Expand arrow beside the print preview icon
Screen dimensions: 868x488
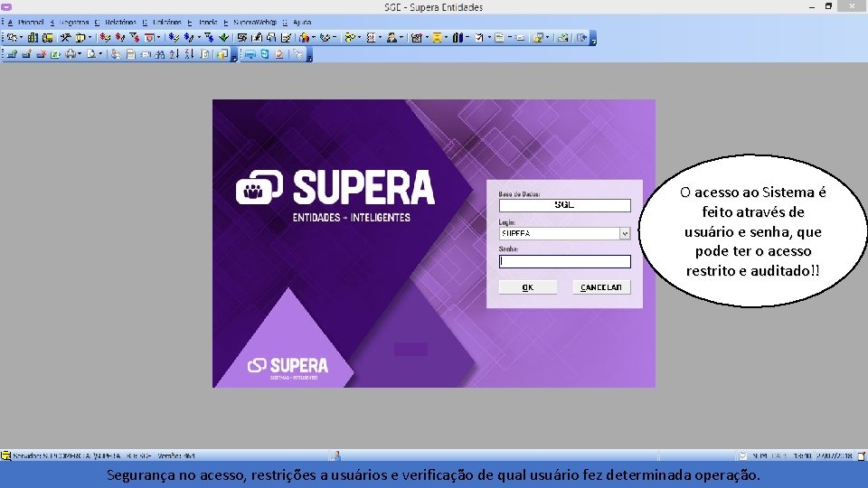click(x=100, y=54)
